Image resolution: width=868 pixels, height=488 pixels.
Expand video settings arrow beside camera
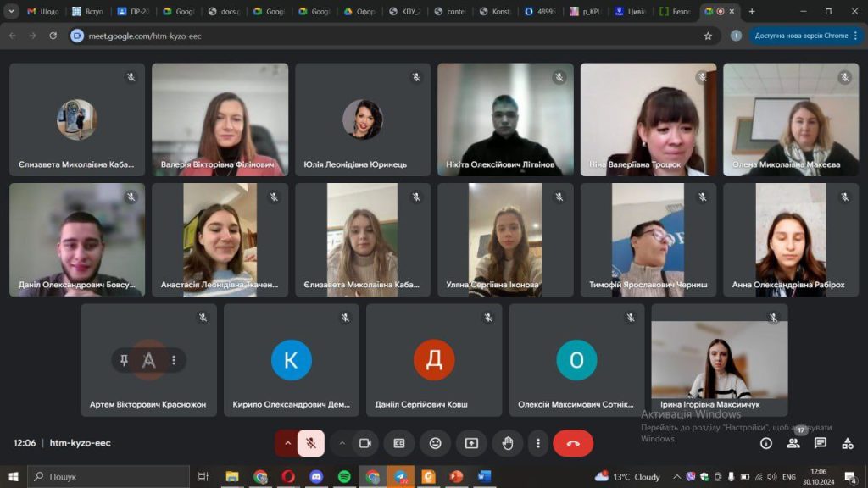(x=342, y=443)
